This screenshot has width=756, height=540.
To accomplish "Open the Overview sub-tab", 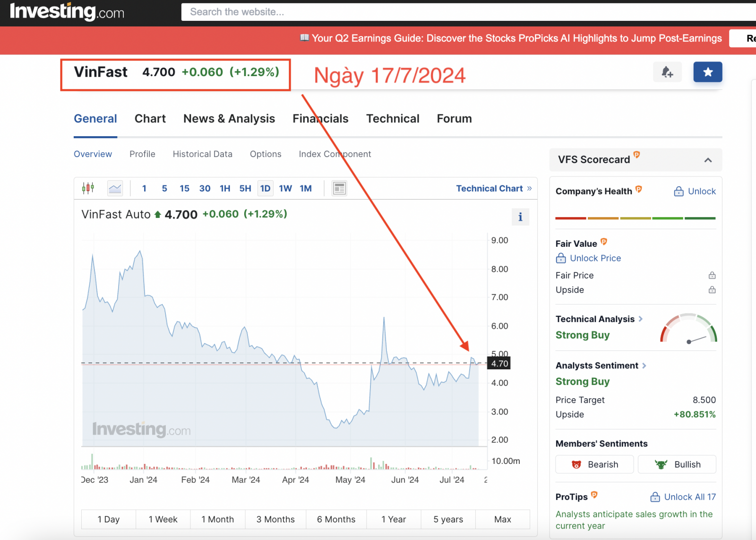I will pos(93,154).
